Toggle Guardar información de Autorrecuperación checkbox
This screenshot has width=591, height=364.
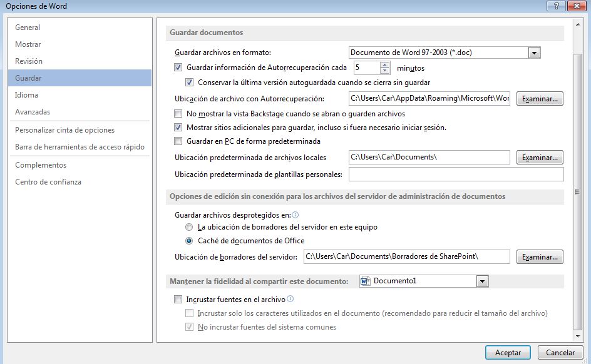(178, 68)
